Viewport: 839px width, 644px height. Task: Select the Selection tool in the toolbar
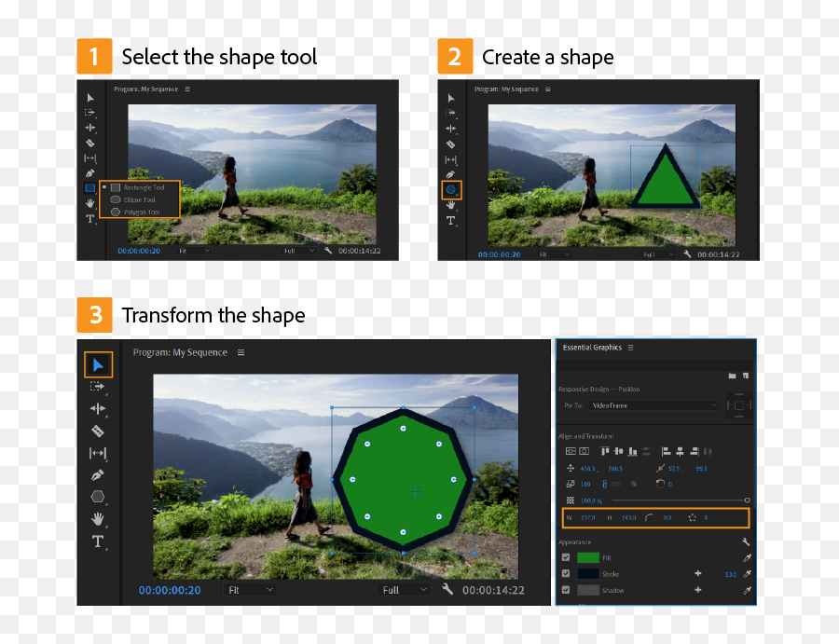pos(98,364)
